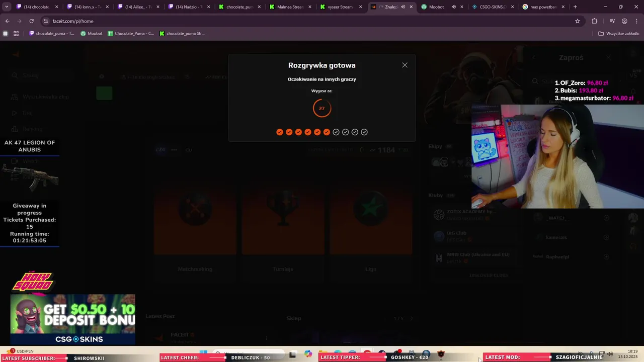Viewport: 644px width, 362px height.
Task: Open the browser profile menu
Action: click(x=624, y=21)
